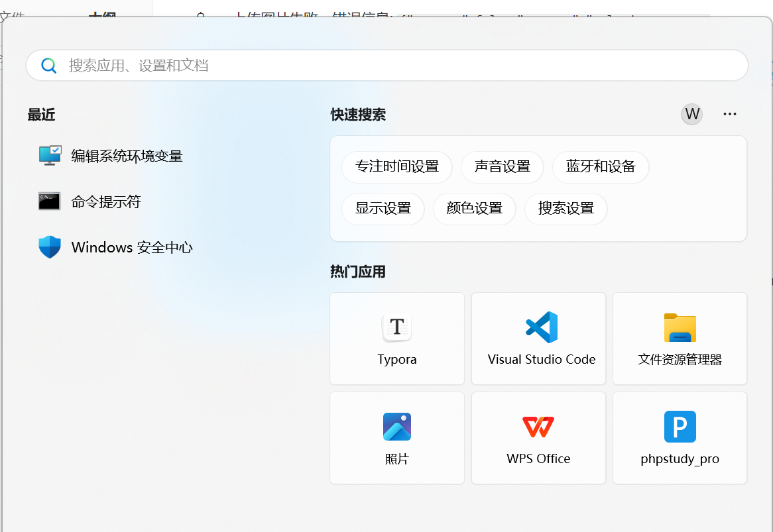The height and width of the screenshot is (532, 773).
Task: Launch Visual Studio Code via its icon
Action: pyautogui.click(x=541, y=327)
